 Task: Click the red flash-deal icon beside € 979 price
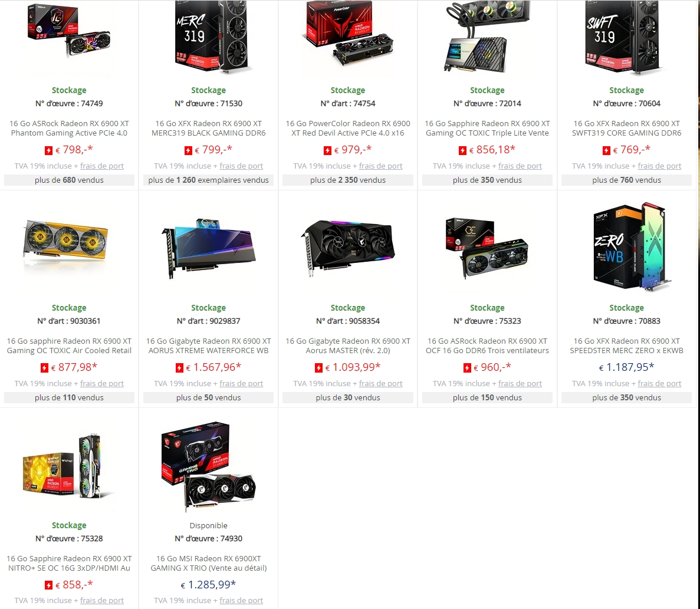pyautogui.click(x=327, y=151)
